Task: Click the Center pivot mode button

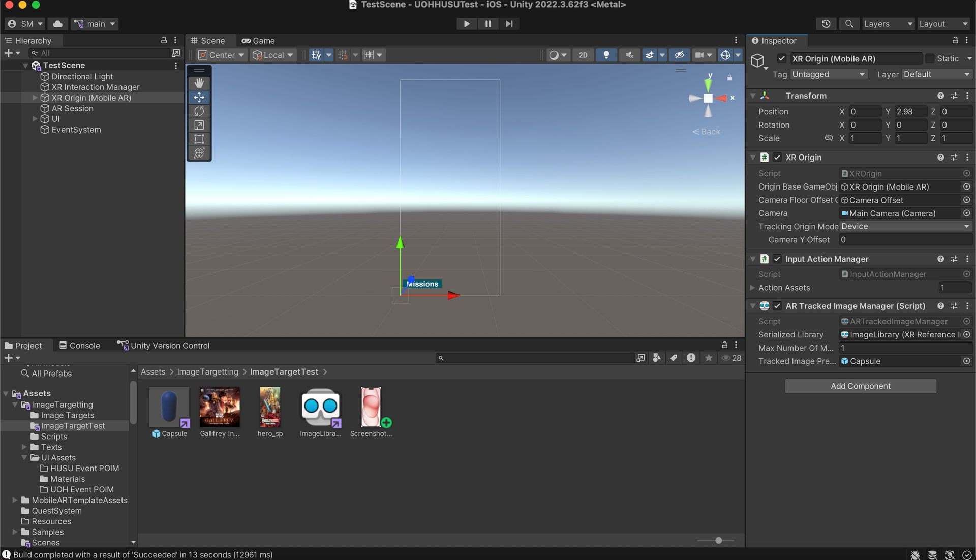Action: (221, 55)
